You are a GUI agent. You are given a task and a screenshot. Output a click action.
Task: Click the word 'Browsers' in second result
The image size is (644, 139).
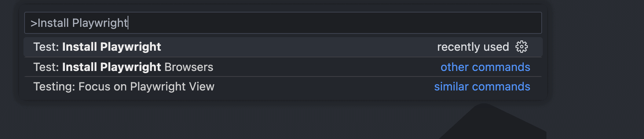point(189,67)
